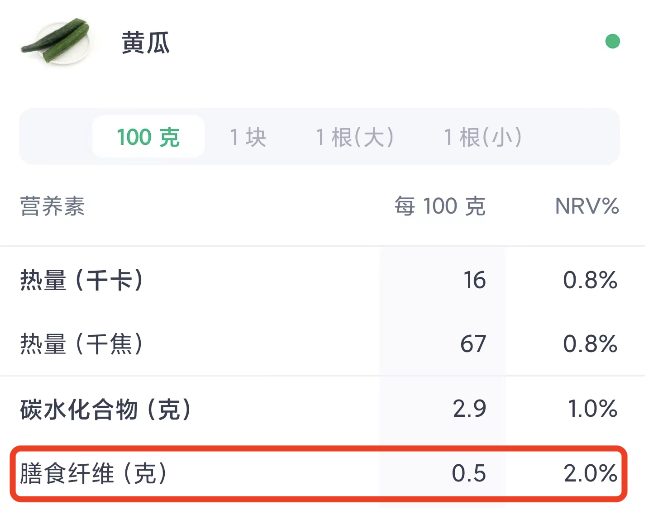Tap the NRV% column header
Image resolution: width=654 pixels, height=508 pixels.
tap(587, 206)
